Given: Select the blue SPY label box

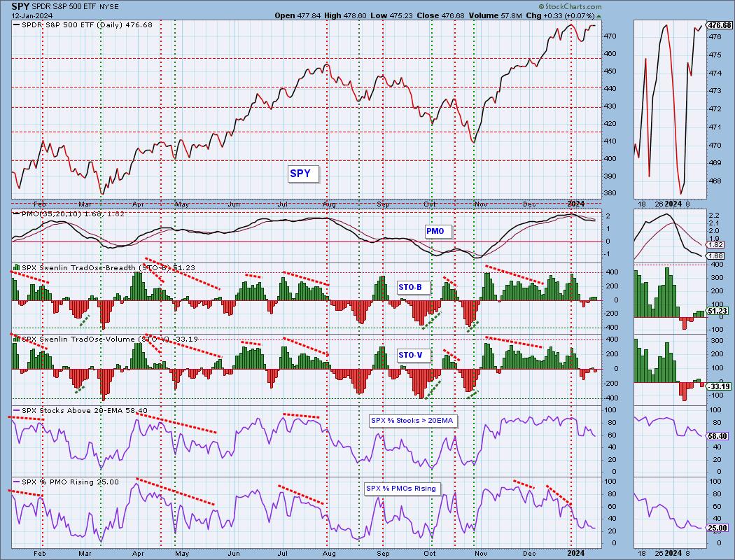Looking at the screenshot, I should point(303,174).
